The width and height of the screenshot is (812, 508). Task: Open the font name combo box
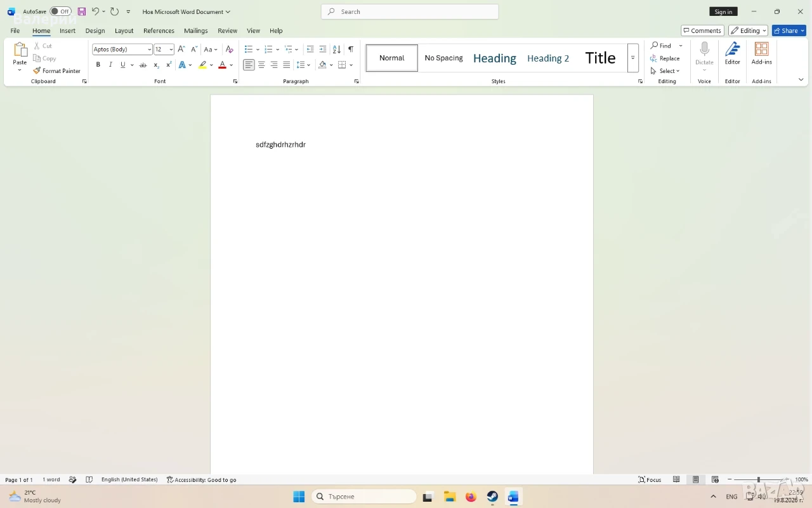click(x=122, y=50)
